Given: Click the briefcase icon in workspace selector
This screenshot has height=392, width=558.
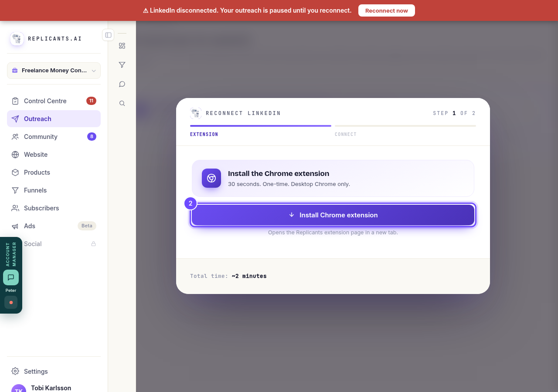Looking at the screenshot, I should [15, 71].
